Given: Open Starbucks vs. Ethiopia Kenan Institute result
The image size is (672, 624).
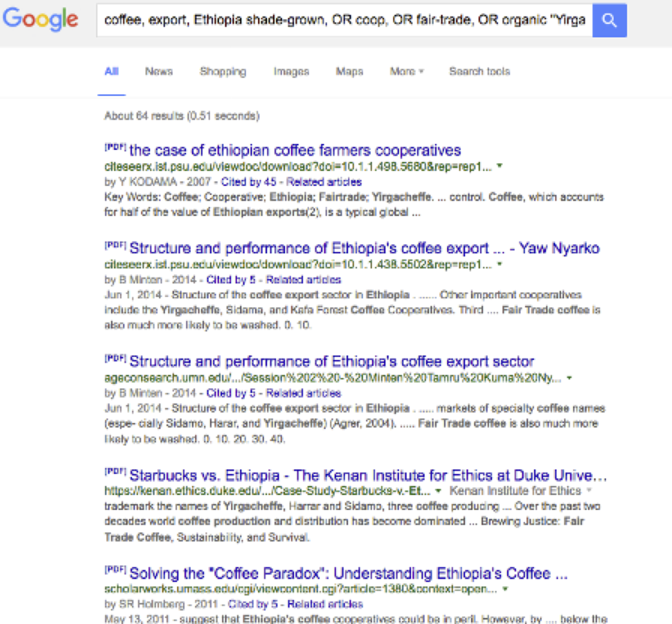Looking at the screenshot, I should [x=368, y=475].
